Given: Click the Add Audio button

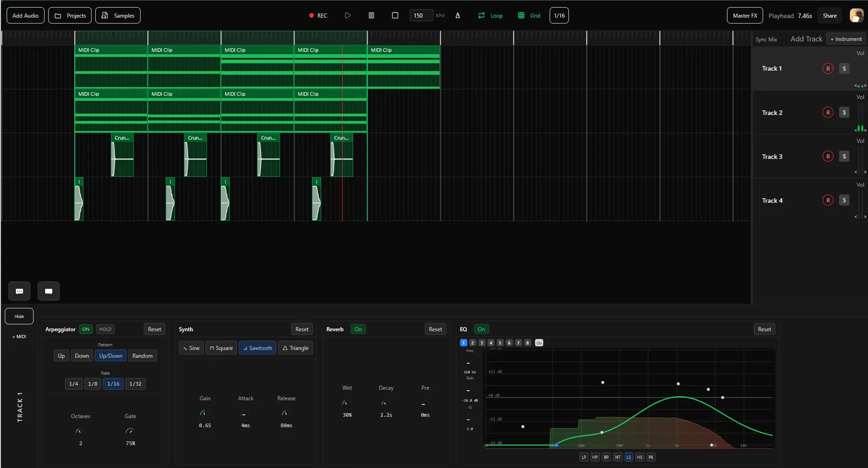Looking at the screenshot, I should 25,15.
